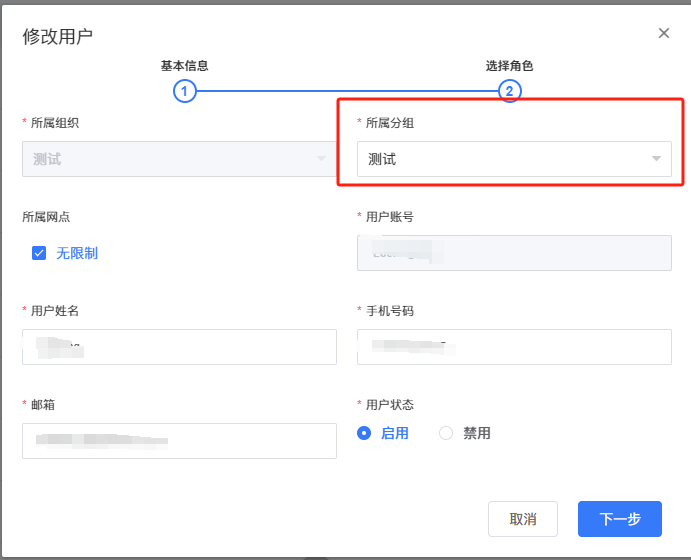Image resolution: width=691 pixels, height=560 pixels.
Task: Click the progress line between the steps
Action: pos(346,92)
